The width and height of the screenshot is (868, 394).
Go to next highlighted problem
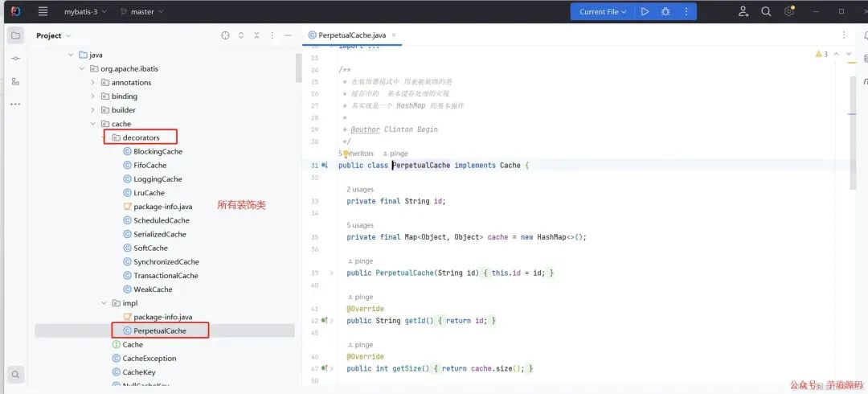click(x=850, y=54)
